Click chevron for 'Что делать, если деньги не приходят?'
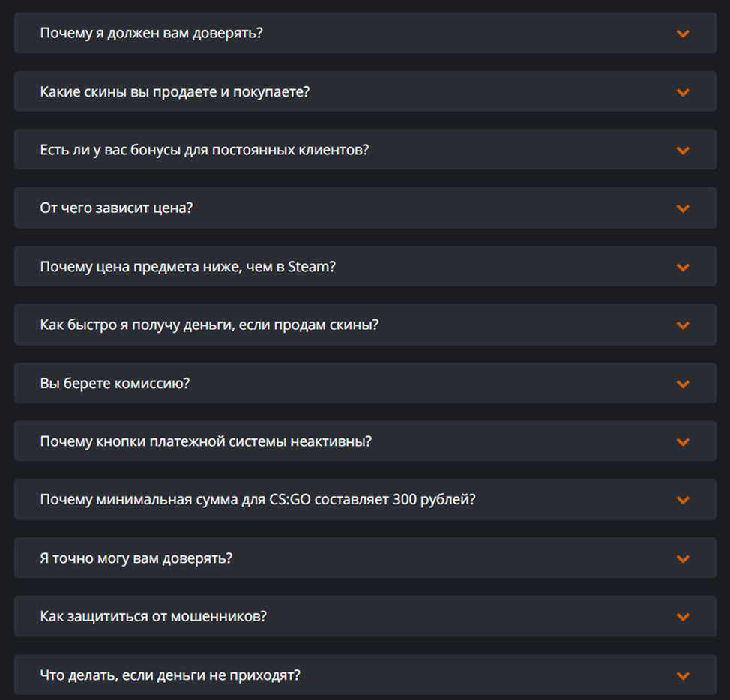Viewport: 730px width, 700px height. (682, 675)
